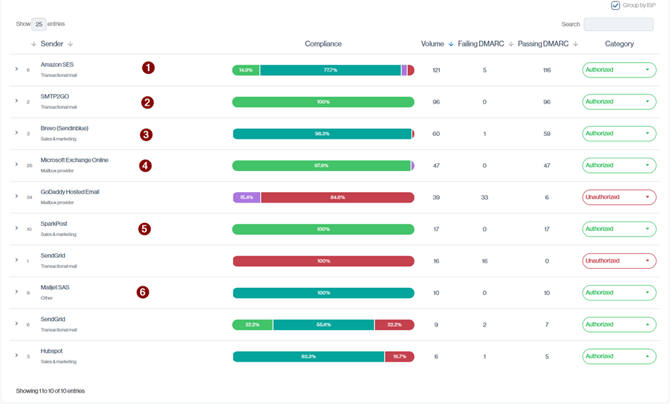This screenshot has width=670, height=404.
Task: Open the Show entries count dropdown
Action: coord(39,24)
